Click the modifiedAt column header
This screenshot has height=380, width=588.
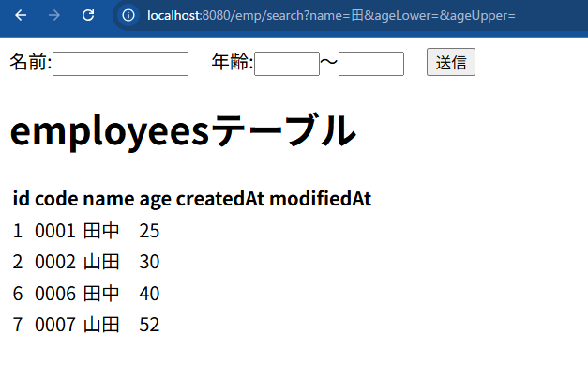click(x=320, y=199)
